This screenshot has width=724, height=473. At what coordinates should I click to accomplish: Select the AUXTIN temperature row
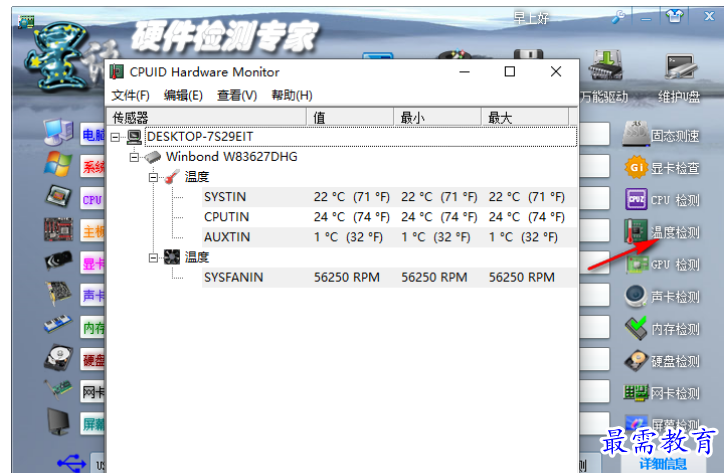click(x=389, y=237)
